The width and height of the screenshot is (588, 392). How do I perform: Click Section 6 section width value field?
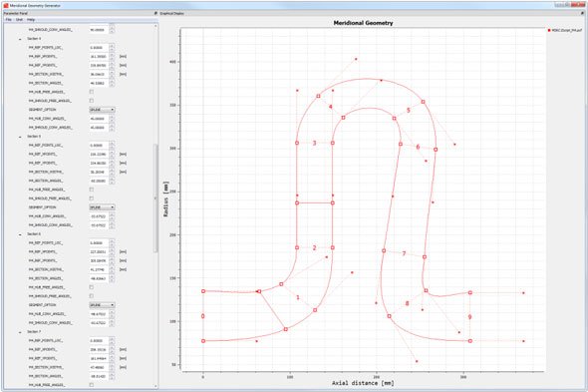click(99, 269)
